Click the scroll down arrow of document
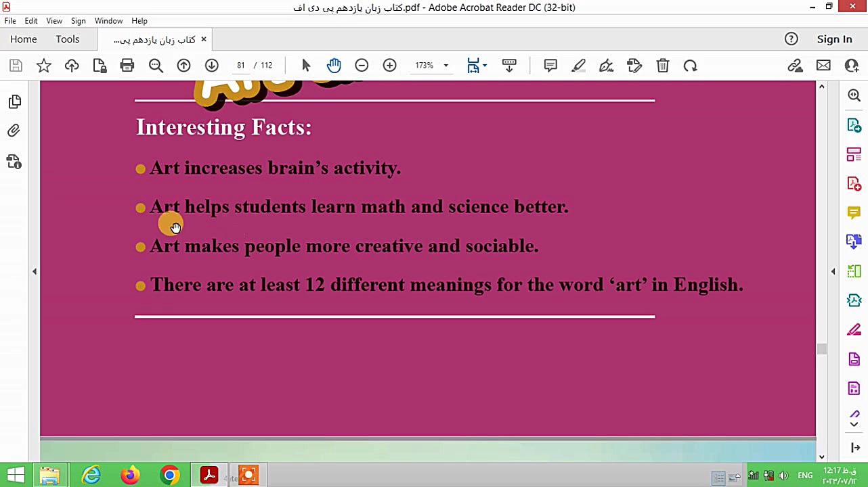868x487 pixels. pyautogui.click(x=822, y=457)
